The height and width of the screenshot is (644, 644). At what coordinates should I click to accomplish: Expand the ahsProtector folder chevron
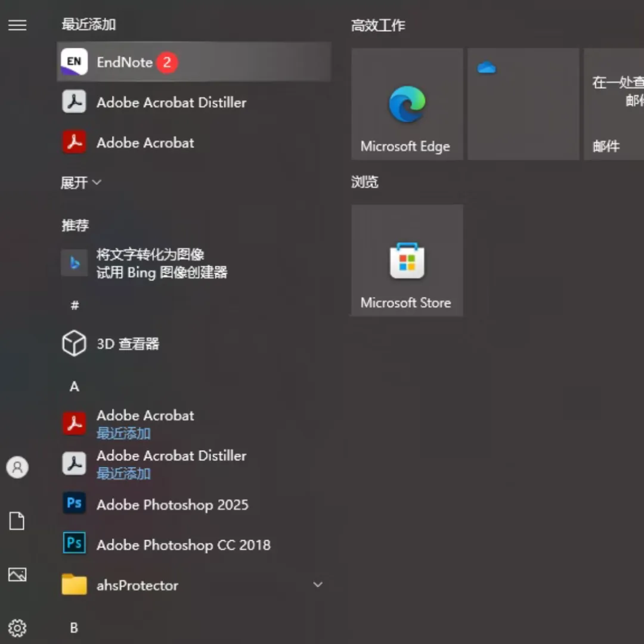pyautogui.click(x=318, y=584)
